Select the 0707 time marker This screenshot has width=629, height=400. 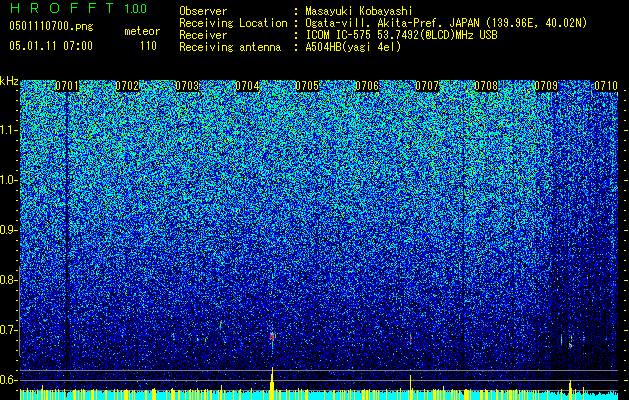(427, 86)
